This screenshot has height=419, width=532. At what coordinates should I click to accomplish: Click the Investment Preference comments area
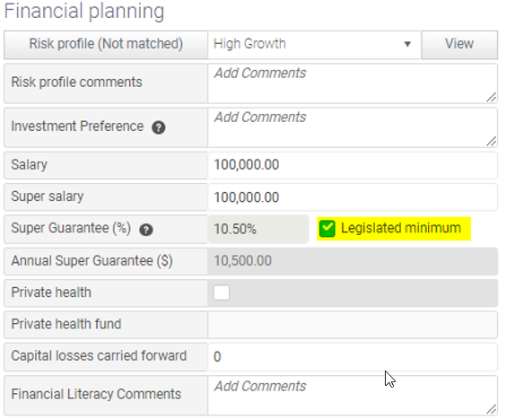[x=353, y=127]
